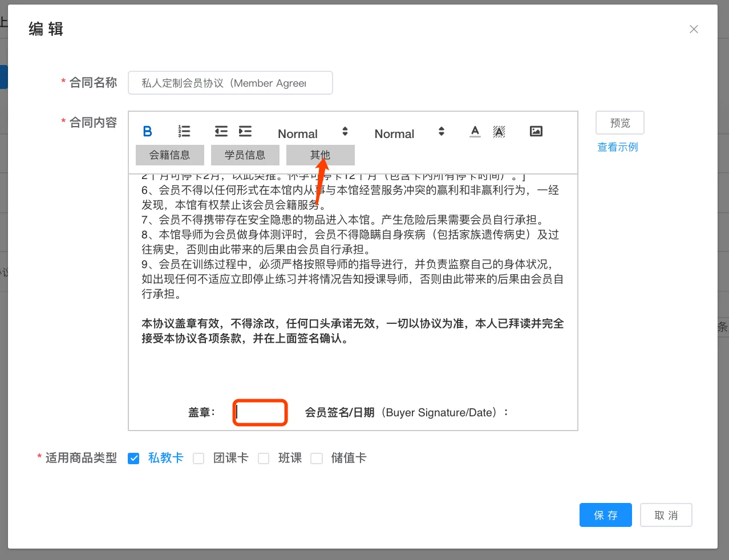Apply ordered list formatting
Viewport: 729px width, 560px height.
[184, 132]
